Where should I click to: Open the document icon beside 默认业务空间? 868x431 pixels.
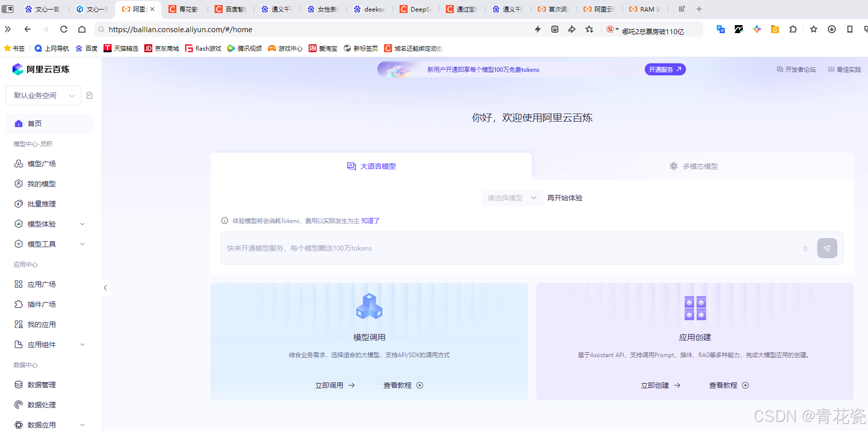tap(89, 95)
